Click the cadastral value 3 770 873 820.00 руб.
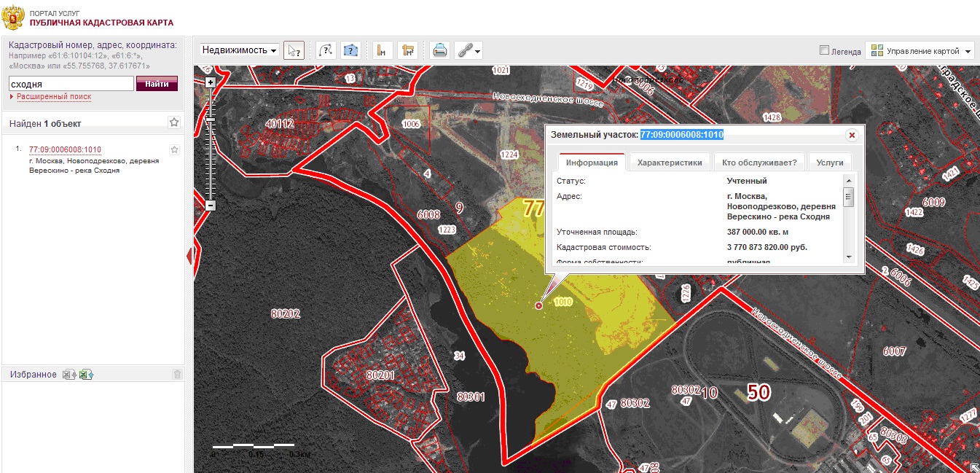The height and width of the screenshot is (473, 980). pos(767,247)
